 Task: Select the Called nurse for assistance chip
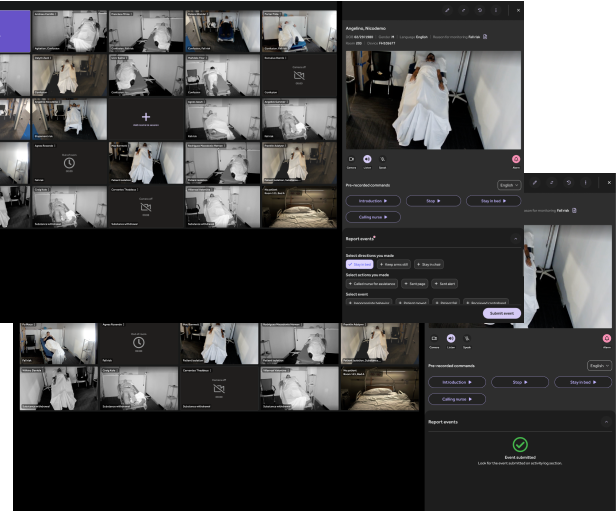click(372, 284)
